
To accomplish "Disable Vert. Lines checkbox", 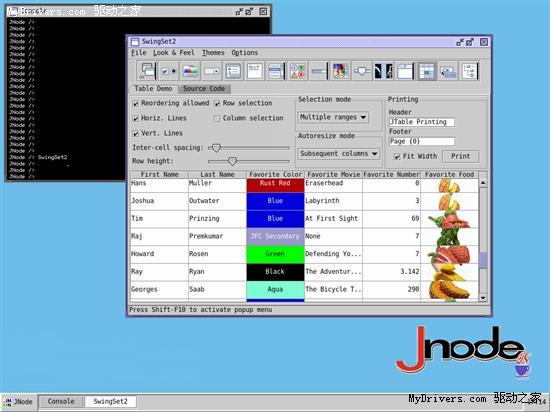I will (x=136, y=134).
